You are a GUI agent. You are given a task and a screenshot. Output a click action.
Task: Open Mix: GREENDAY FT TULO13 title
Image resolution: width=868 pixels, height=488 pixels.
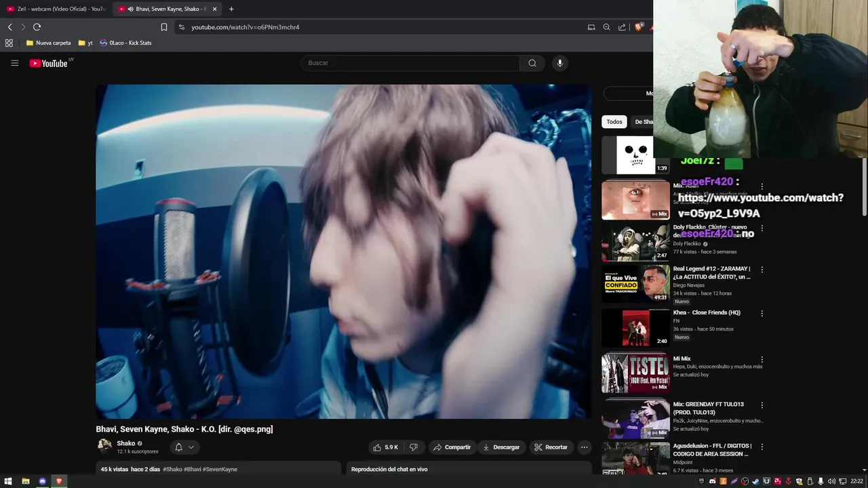[x=708, y=408]
